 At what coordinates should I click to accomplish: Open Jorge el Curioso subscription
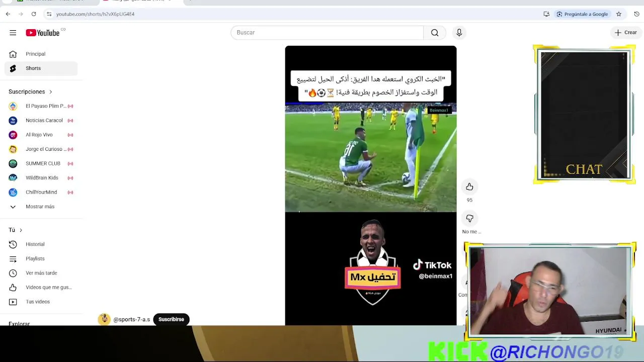click(x=41, y=149)
